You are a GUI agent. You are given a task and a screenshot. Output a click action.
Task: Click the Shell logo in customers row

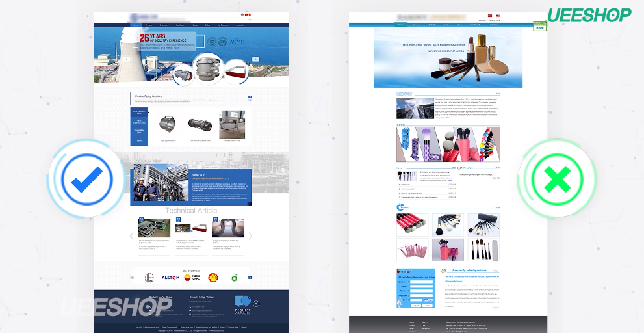213,278
